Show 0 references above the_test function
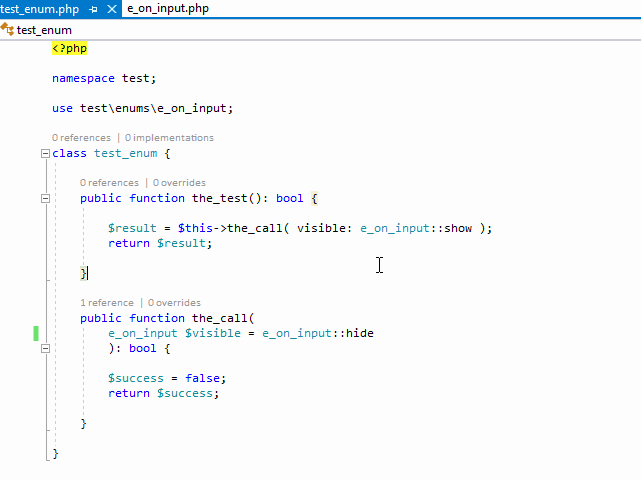The height and width of the screenshot is (480, 641). [x=109, y=183]
